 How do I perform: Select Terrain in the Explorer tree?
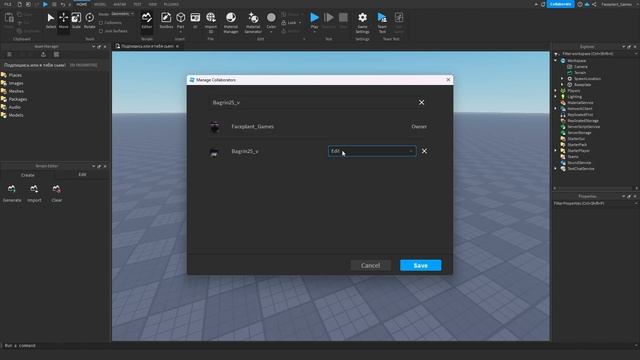coord(580,73)
